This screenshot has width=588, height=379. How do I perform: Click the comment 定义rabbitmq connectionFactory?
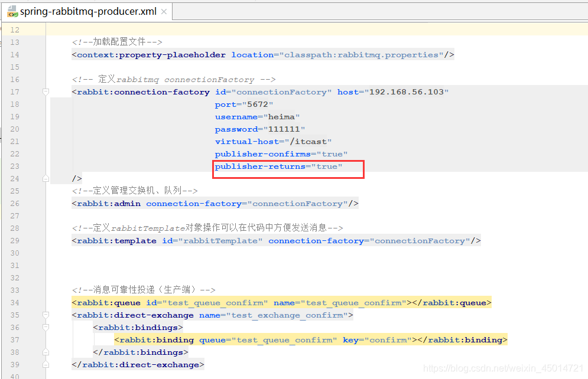click(x=174, y=79)
